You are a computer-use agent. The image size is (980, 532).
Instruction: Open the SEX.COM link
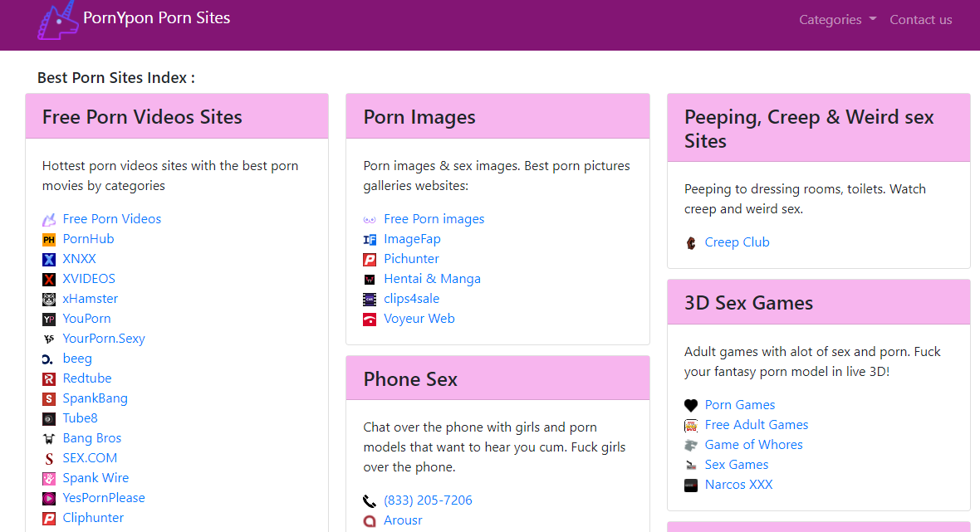pos(90,457)
